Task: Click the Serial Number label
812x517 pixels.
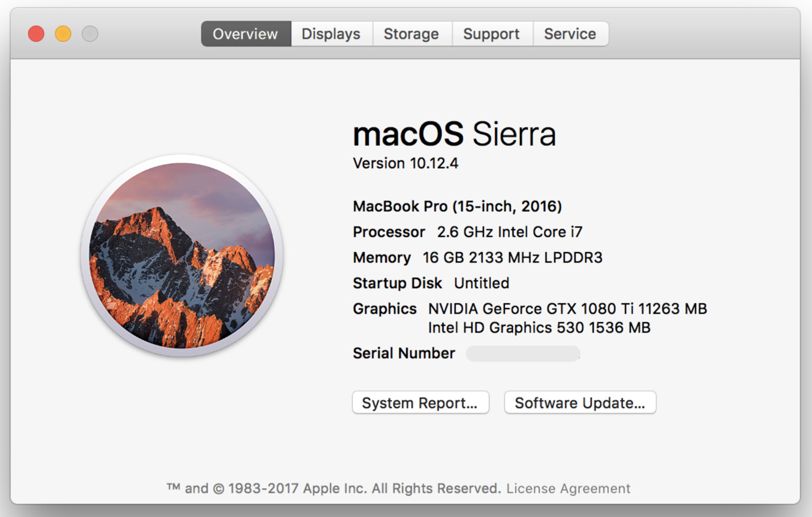Action: click(x=404, y=353)
